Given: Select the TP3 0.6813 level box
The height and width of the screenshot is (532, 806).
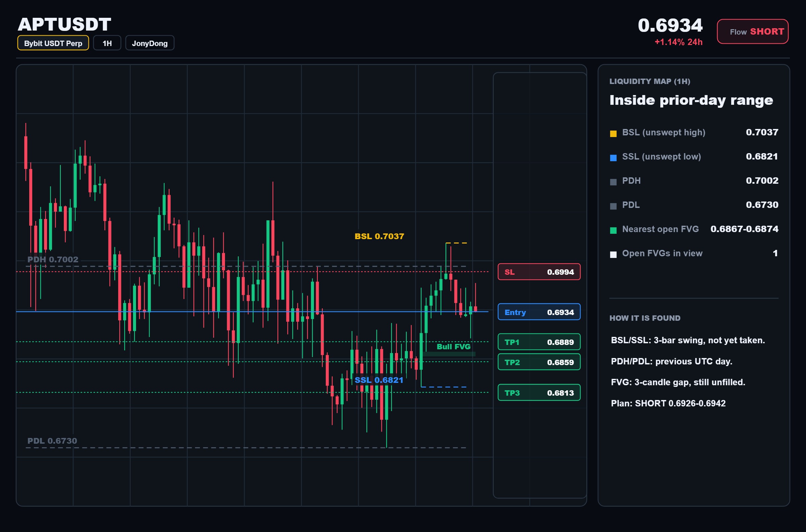Looking at the screenshot, I should point(539,393).
